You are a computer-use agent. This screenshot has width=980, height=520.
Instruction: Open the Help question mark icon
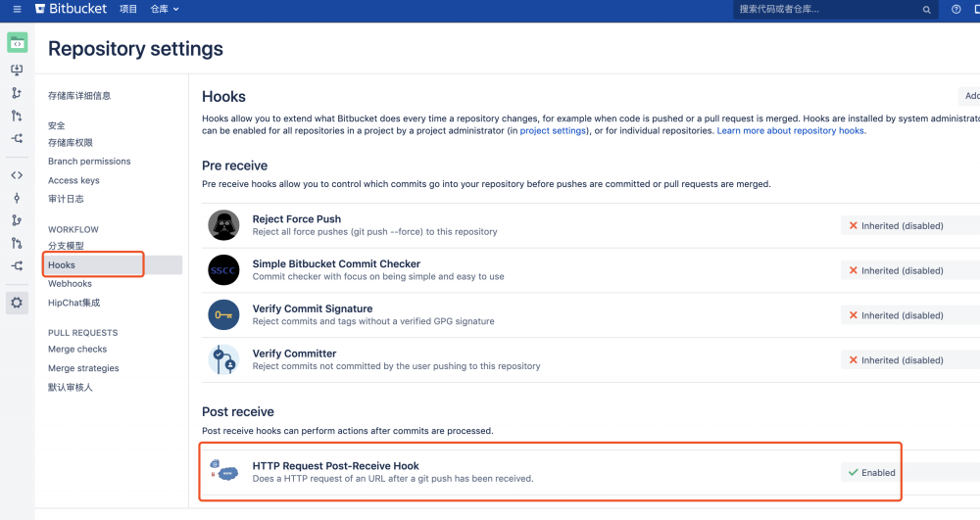tap(956, 9)
